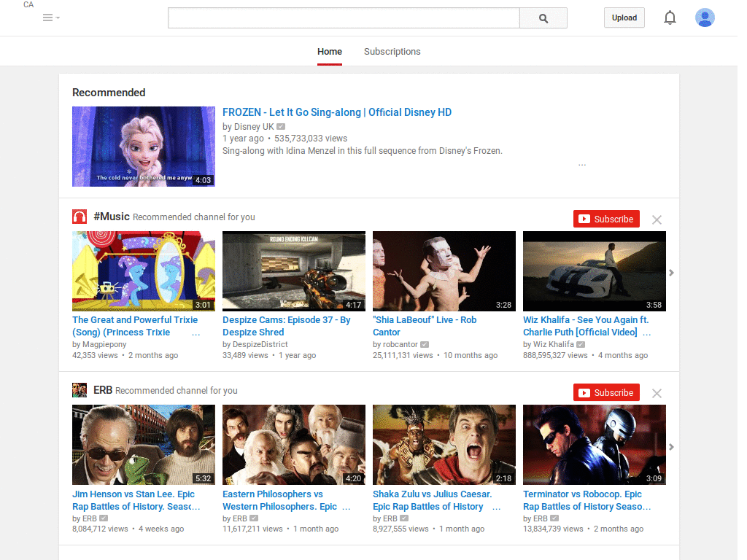Open the account avatar menu
747x560 pixels.
[705, 17]
